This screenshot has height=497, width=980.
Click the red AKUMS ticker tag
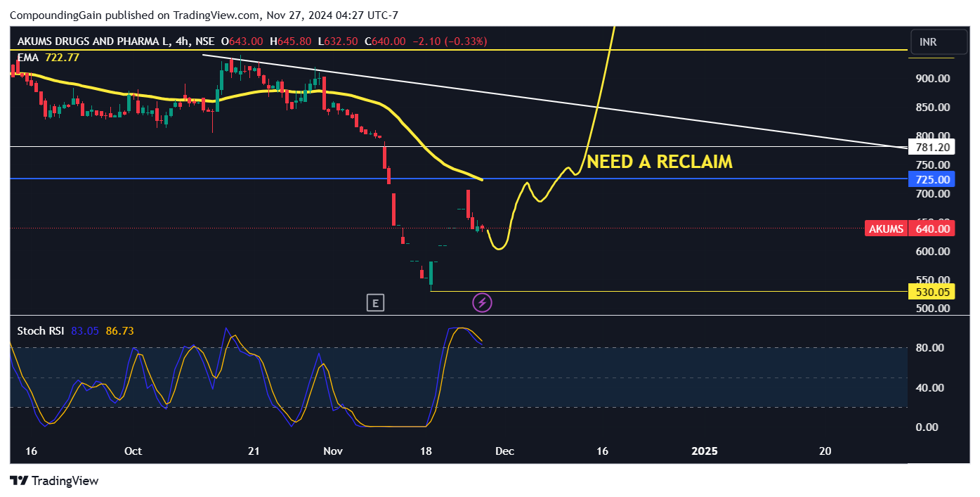pyautogui.click(x=886, y=228)
